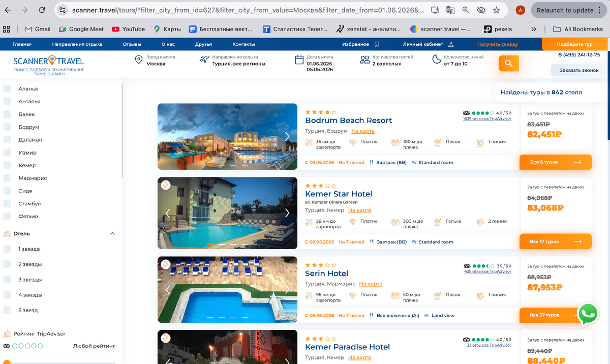Click the browser address bar URL
This screenshot has height=364, width=610.
tap(248, 10)
